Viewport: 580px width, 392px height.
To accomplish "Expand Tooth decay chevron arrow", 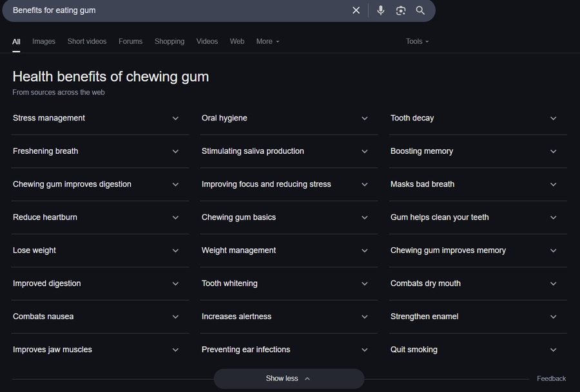I will pos(554,118).
